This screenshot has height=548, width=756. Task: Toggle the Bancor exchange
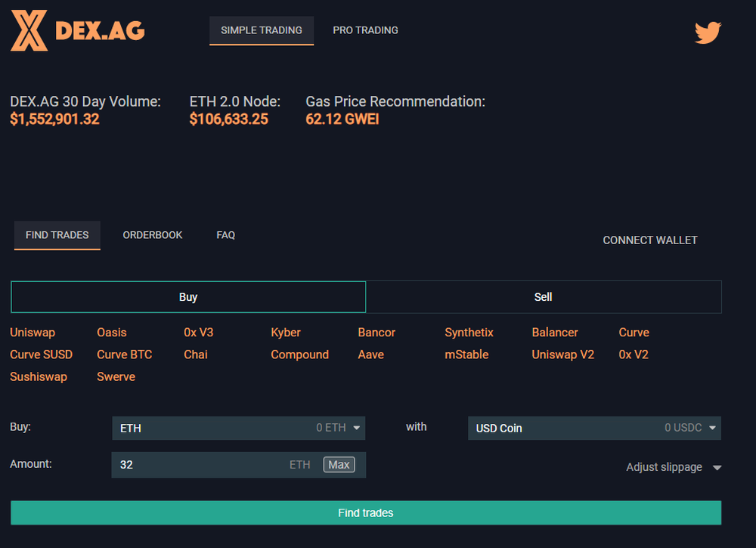[x=376, y=333]
